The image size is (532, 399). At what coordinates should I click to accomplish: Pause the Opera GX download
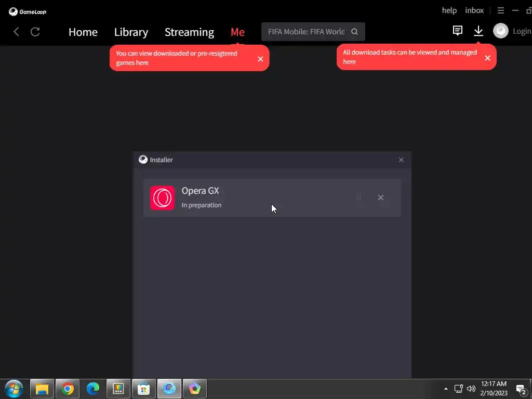[358, 197]
